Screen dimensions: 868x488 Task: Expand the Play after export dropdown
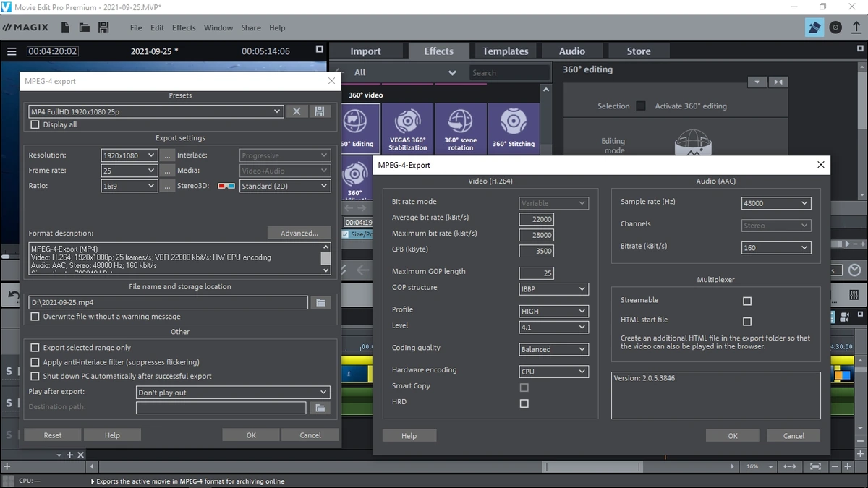click(x=233, y=393)
